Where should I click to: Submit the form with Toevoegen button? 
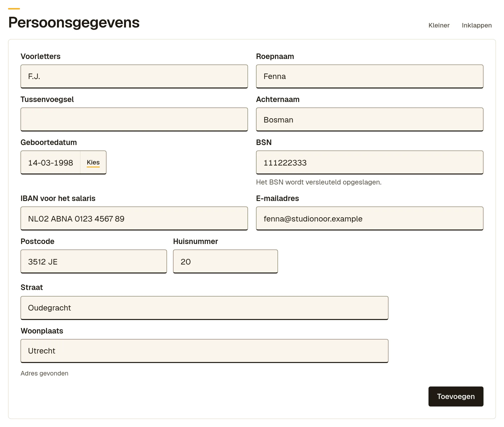pyautogui.click(x=456, y=396)
